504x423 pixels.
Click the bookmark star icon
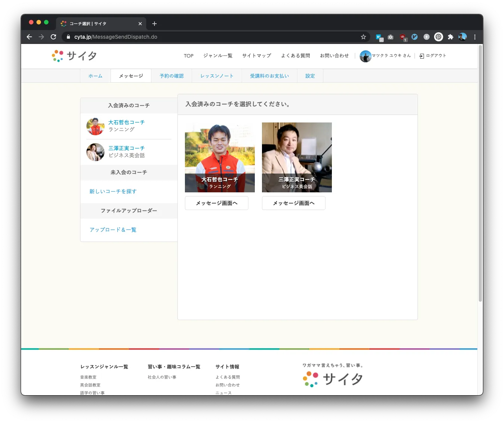(x=363, y=37)
